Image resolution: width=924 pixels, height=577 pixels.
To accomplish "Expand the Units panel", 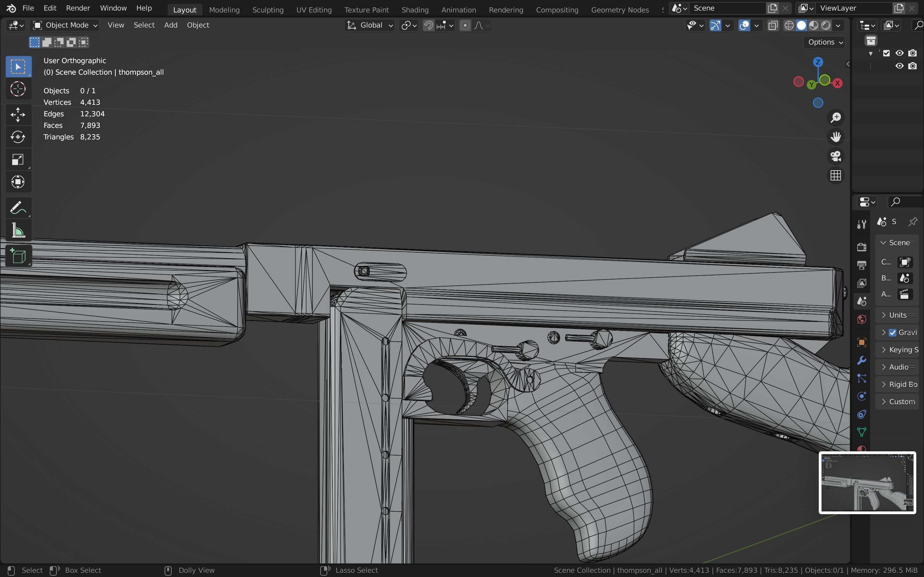I will (x=897, y=315).
